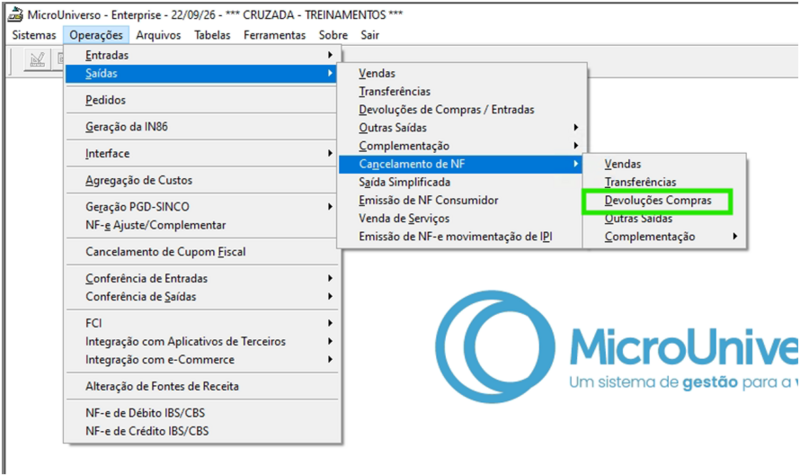The width and height of the screenshot is (800, 476).
Task: Expand the Entradas submenu
Action: point(202,55)
